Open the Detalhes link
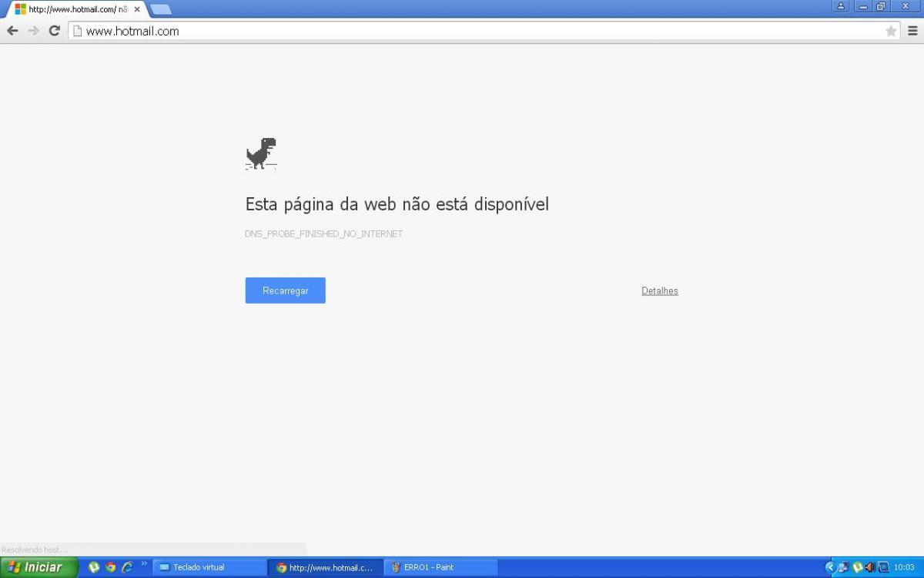Image resolution: width=924 pixels, height=578 pixels. (x=660, y=291)
